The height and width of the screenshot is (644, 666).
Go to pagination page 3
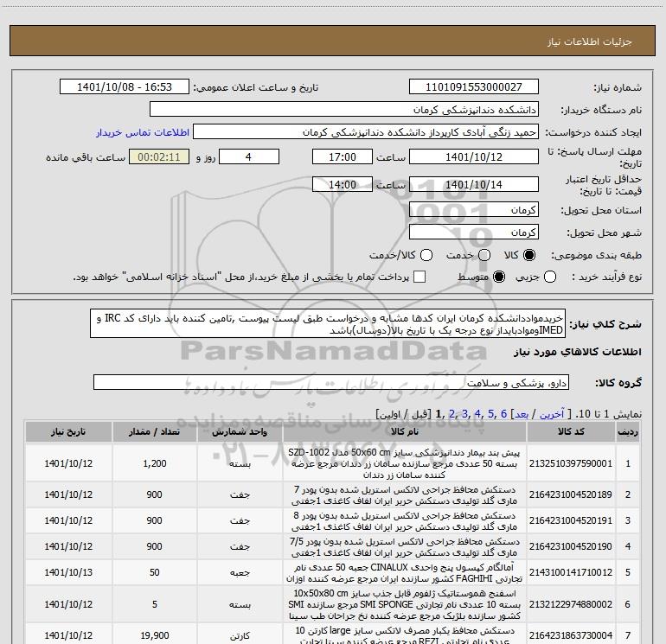[464, 414]
